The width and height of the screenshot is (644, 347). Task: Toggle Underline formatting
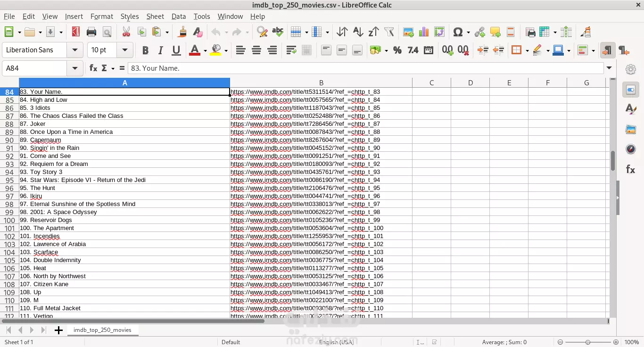(x=176, y=50)
